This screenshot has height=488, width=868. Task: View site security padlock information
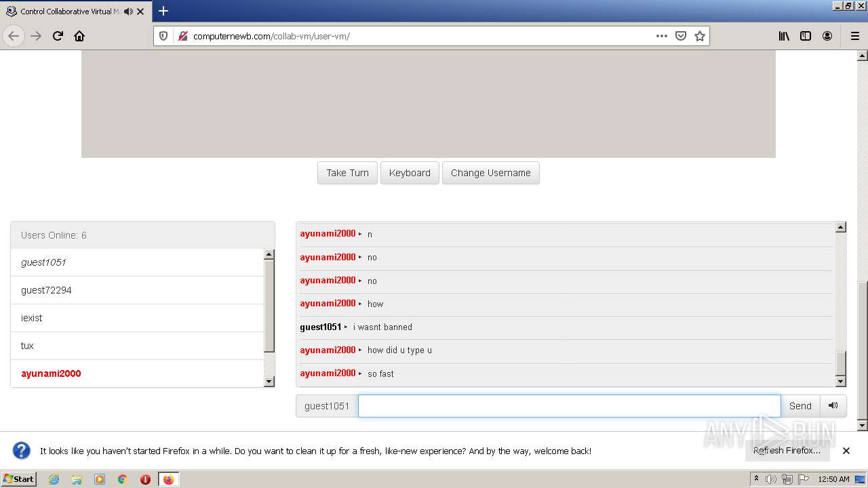(x=182, y=36)
